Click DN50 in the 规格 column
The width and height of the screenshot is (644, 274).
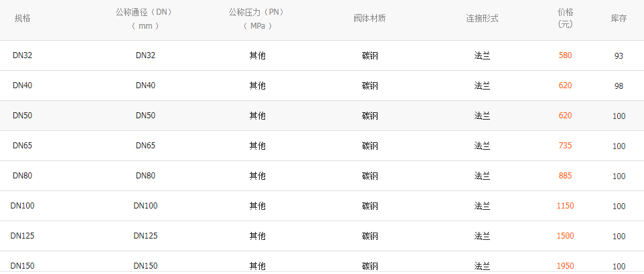22,116
